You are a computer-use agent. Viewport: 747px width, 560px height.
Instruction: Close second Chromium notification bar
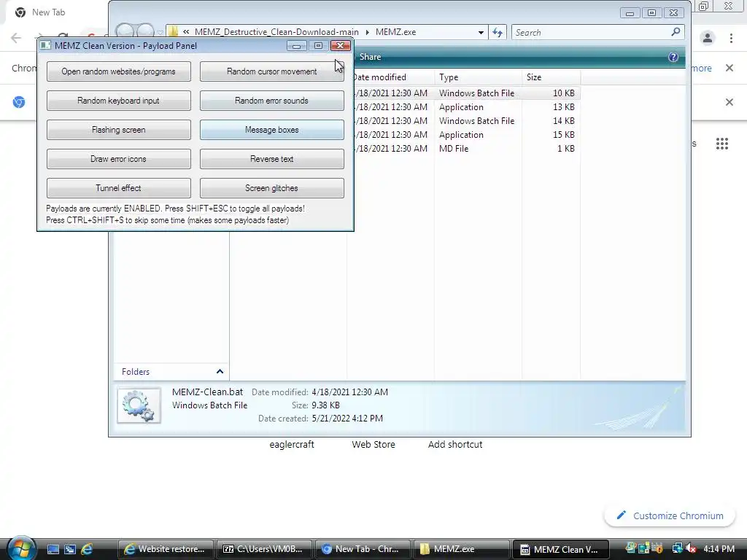[729, 102]
